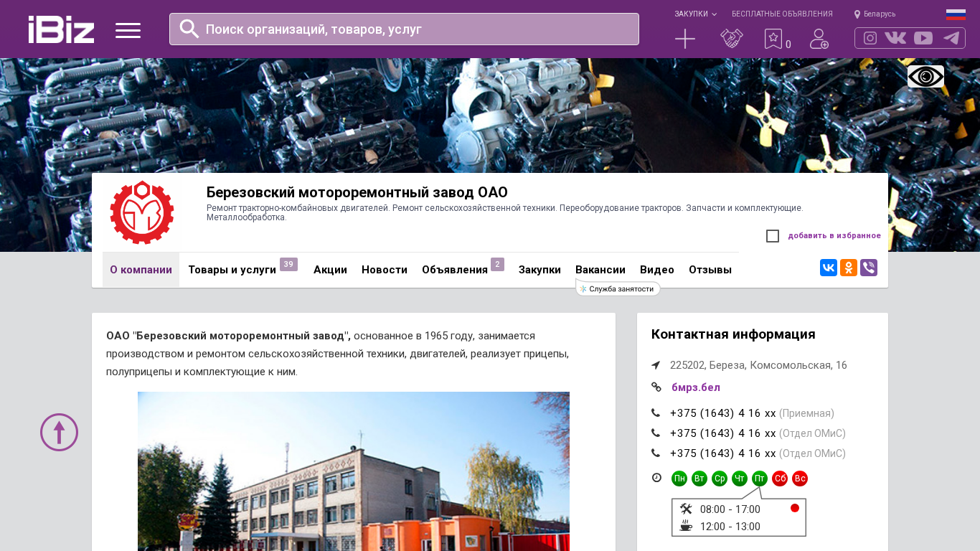
Task: Click the 12:00 - 13:00 lunch hours
Action: coord(730,527)
